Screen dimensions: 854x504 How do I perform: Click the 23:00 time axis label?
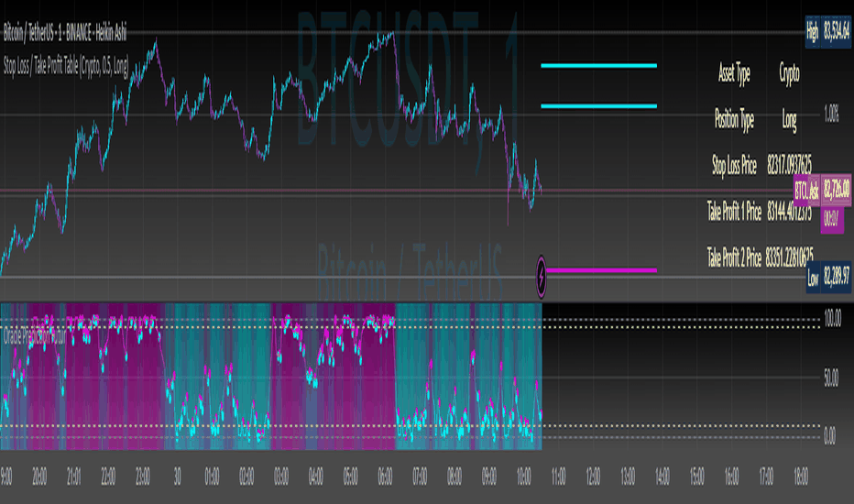point(143,477)
